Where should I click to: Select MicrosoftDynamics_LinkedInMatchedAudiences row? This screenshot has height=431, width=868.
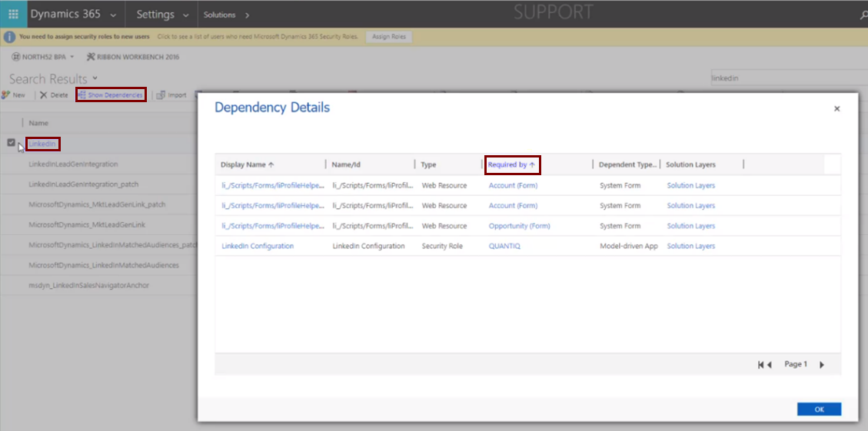pyautogui.click(x=104, y=266)
